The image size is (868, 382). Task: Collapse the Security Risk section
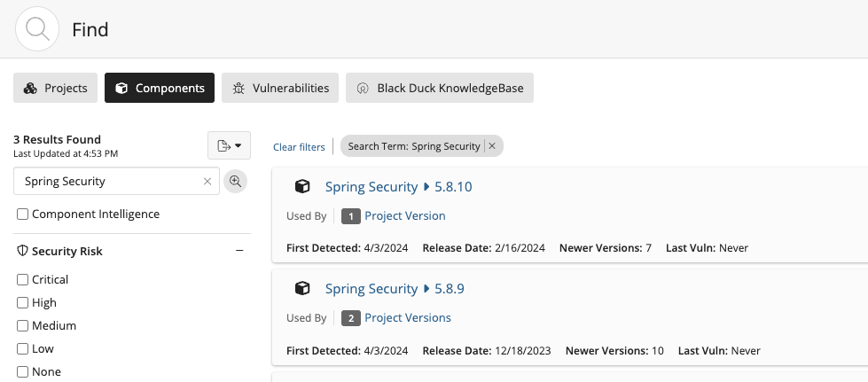(x=239, y=251)
